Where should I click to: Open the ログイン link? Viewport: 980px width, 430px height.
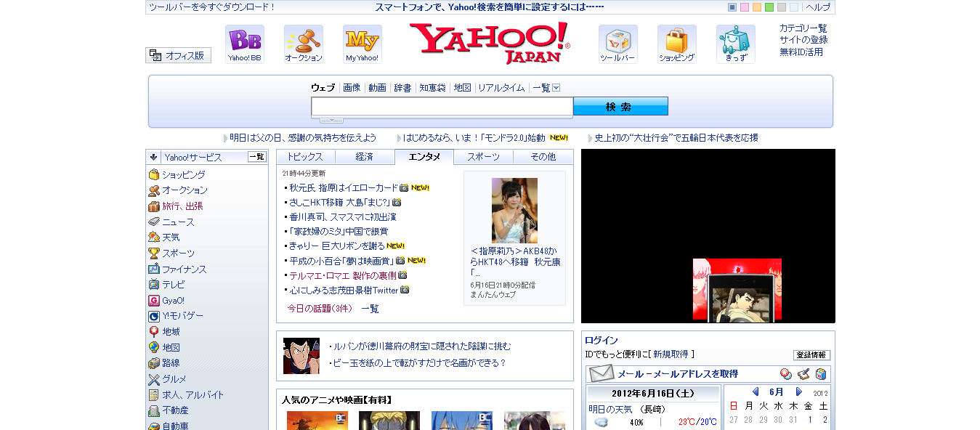(602, 340)
